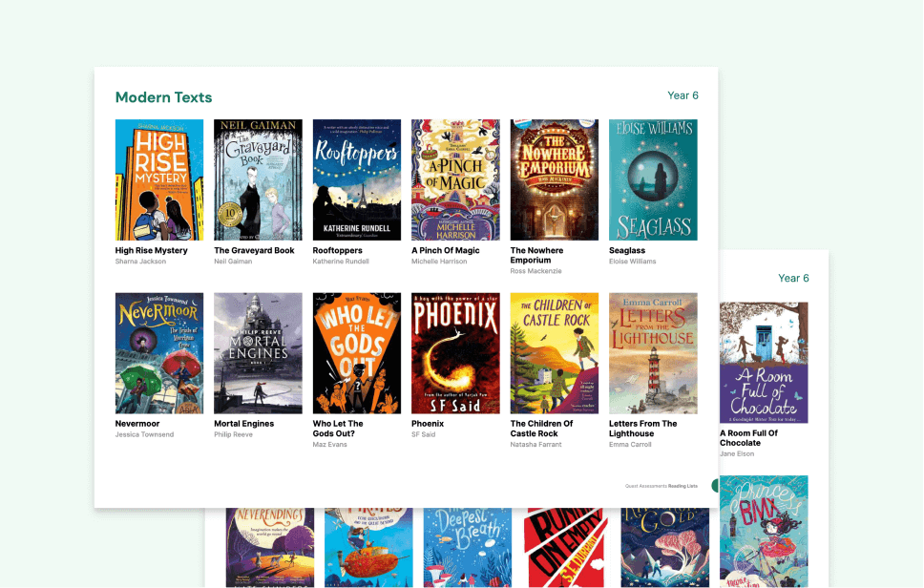The width and height of the screenshot is (924, 588).
Task: Click author name Sharna Jackson
Action: coord(141,261)
